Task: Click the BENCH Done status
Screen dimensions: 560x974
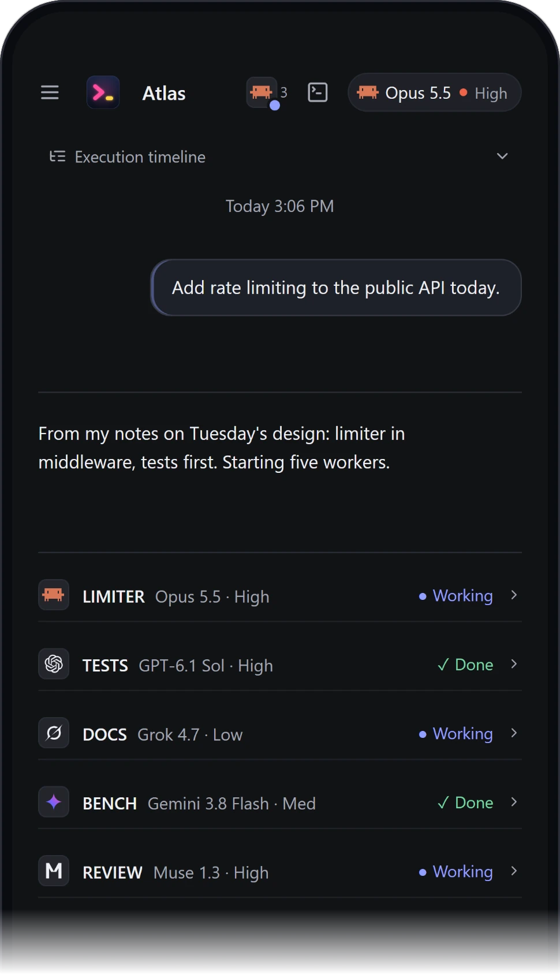Action: [x=465, y=803]
